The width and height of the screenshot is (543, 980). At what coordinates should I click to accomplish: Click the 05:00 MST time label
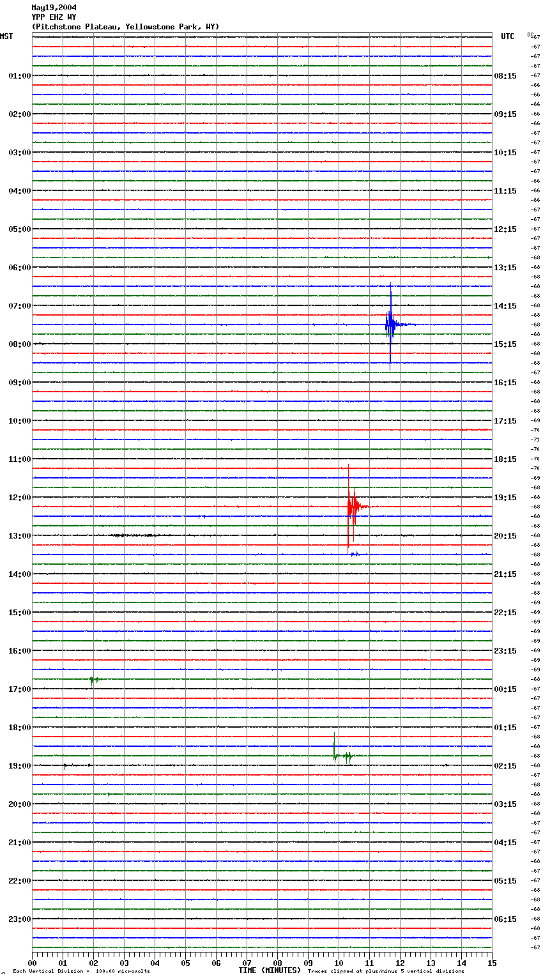(x=20, y=229)
